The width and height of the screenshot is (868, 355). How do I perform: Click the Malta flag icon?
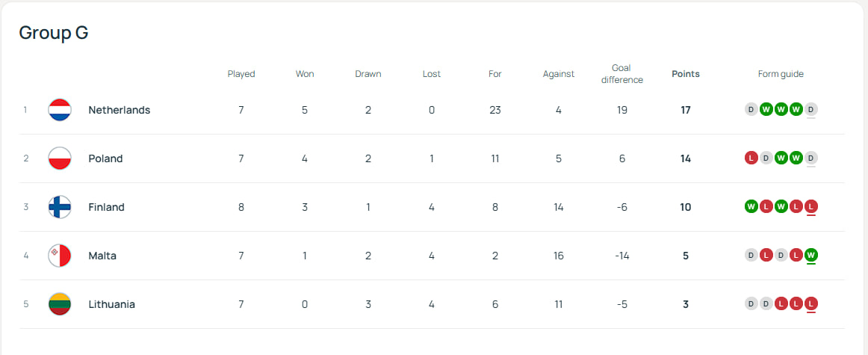[60, 256]
